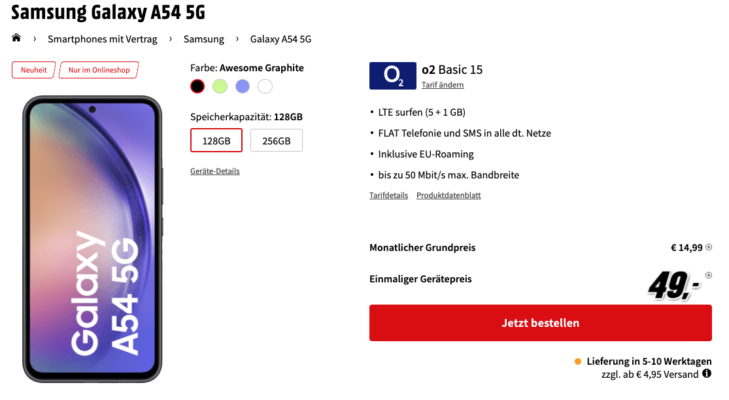Open Samsung breadcrumb link

(x=204, y=39)
